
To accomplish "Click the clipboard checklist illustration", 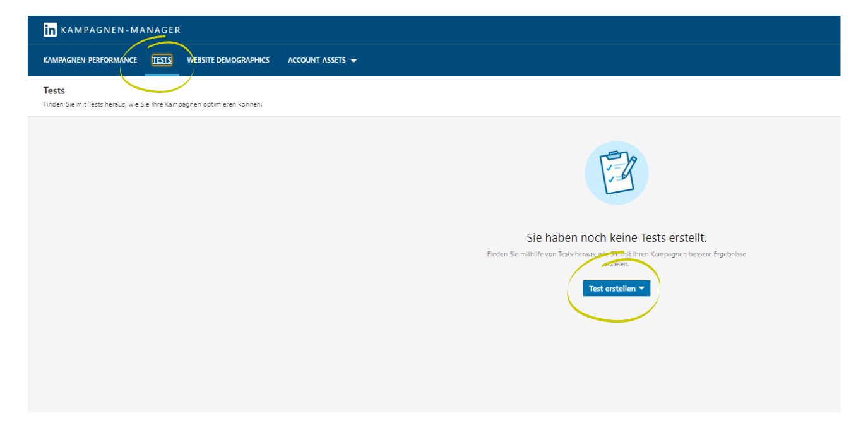I will tap(616, 172).
